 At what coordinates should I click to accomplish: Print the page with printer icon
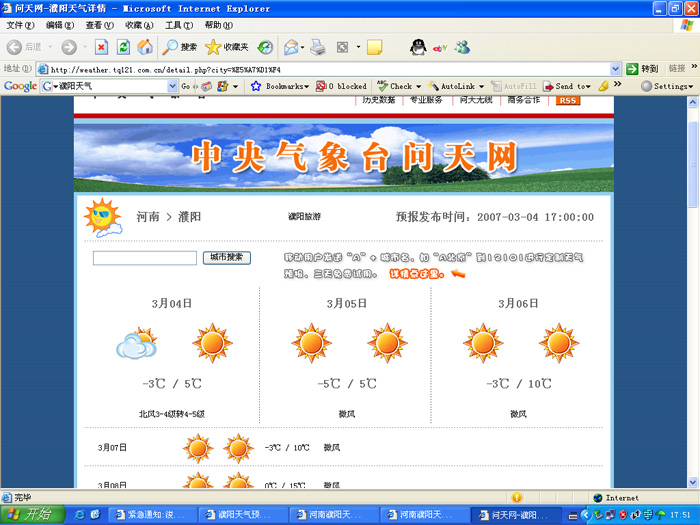[x=317, y=47]
